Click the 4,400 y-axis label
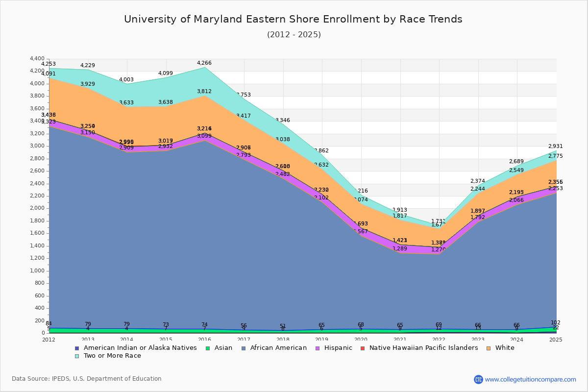 (x=37, y=59)
